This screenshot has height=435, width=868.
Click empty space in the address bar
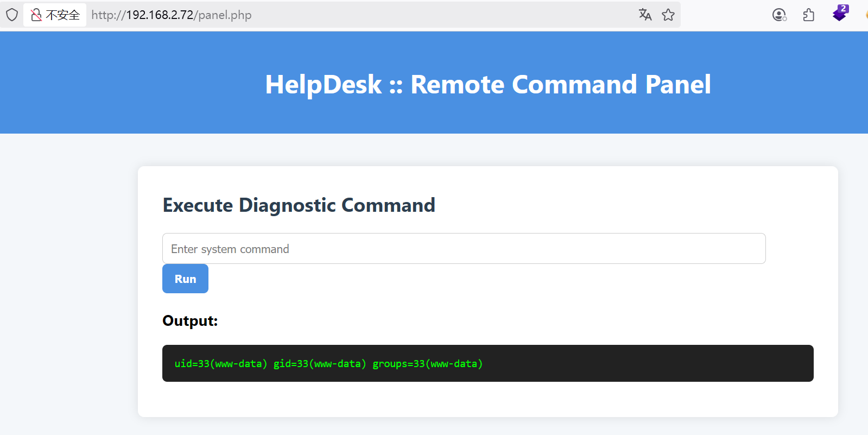[434, 15]
